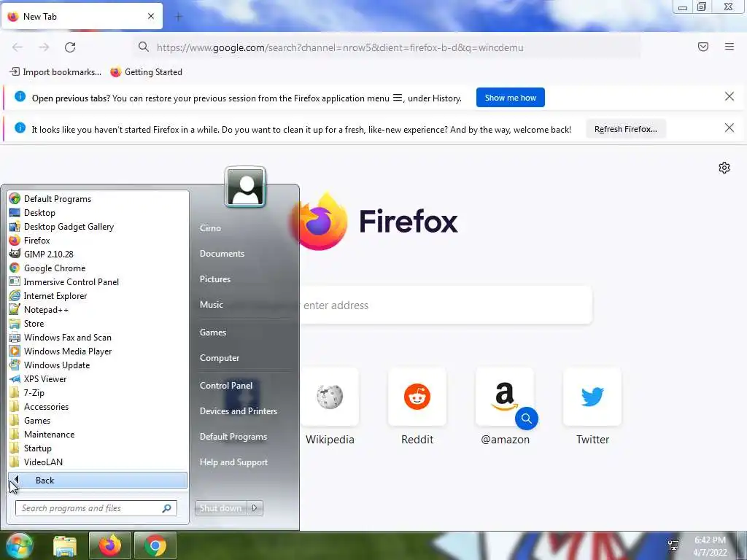Image resolution: width=747 pixels, height=560 pixels.
Task: Open the Getting Started bookmark
Action: pos(146,72)
